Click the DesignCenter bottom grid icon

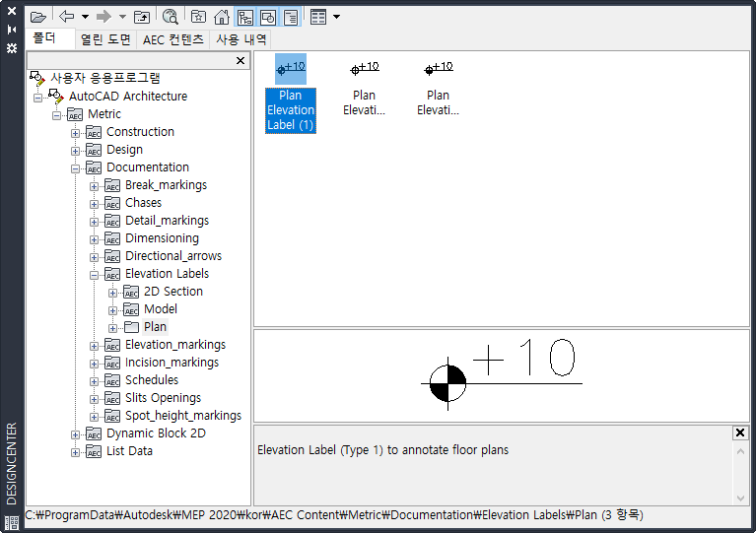pyautogui.click(x=12, y=522)
